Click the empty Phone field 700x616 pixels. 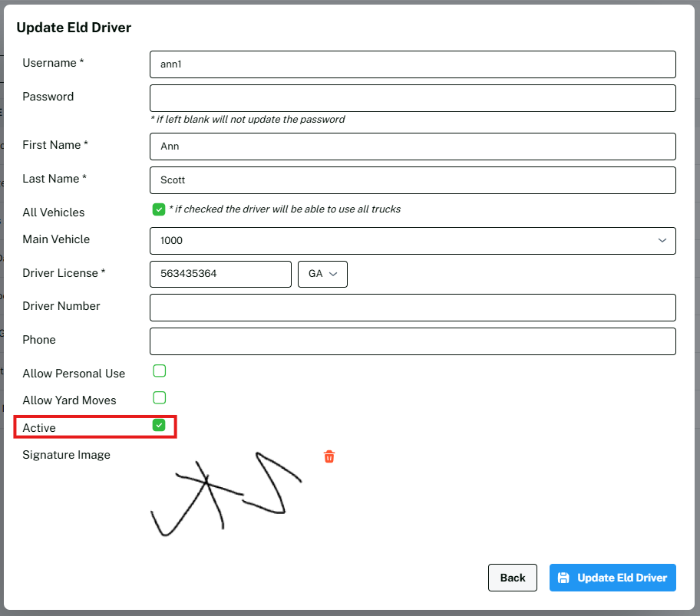click(412, 341)
